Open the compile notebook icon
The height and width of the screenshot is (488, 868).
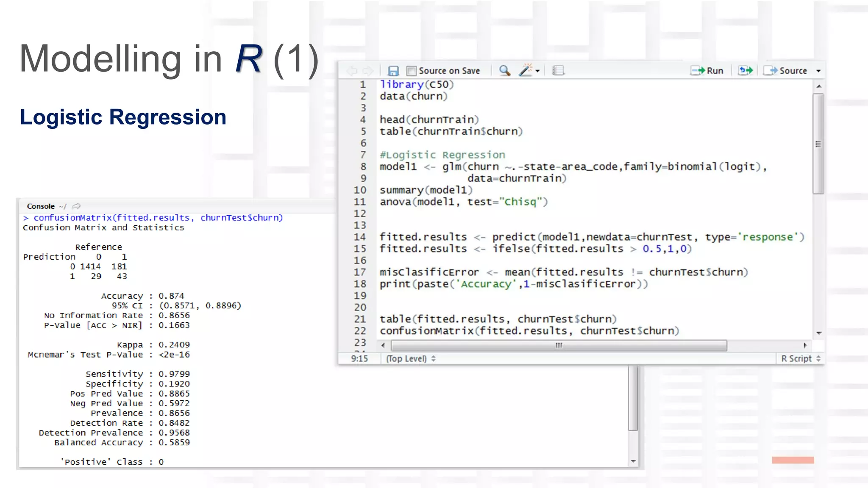(x=558, y=70)
